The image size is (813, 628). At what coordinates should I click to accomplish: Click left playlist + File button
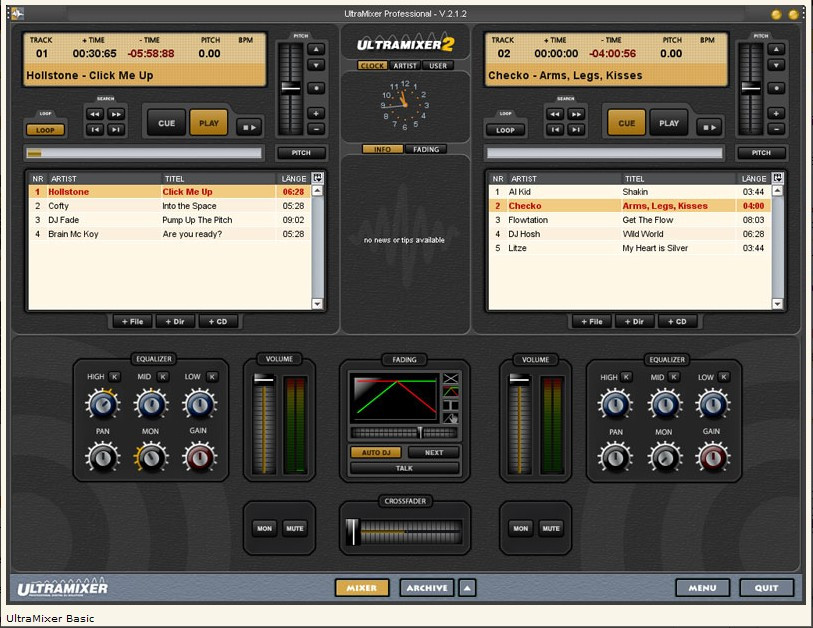(x=132, y=322)
